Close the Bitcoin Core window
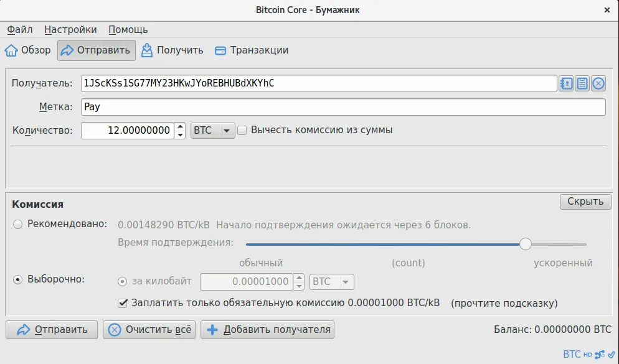The image size is (619, 364). click(607, 10)
